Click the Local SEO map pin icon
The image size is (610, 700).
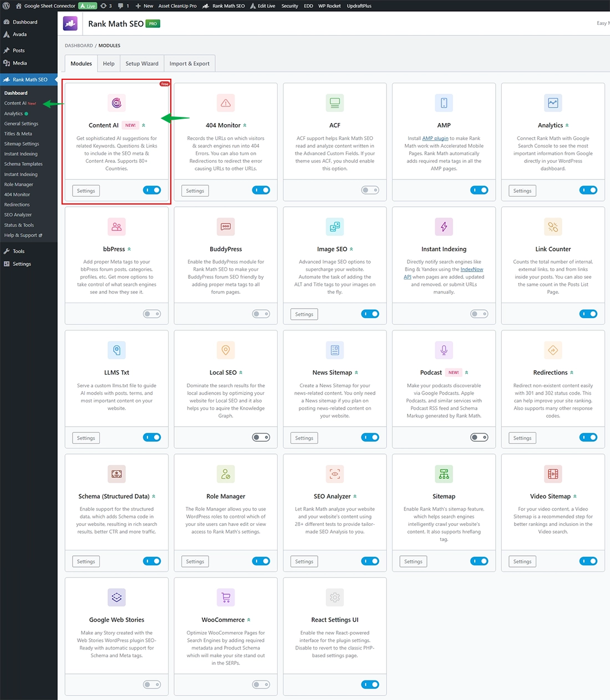[226, 350]
